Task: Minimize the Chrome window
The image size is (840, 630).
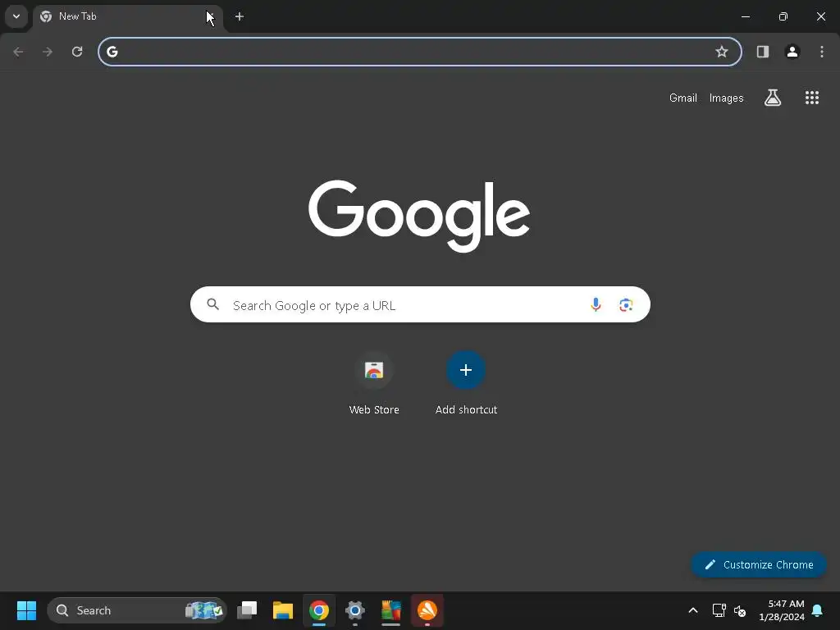Action: tap(745, 16)
